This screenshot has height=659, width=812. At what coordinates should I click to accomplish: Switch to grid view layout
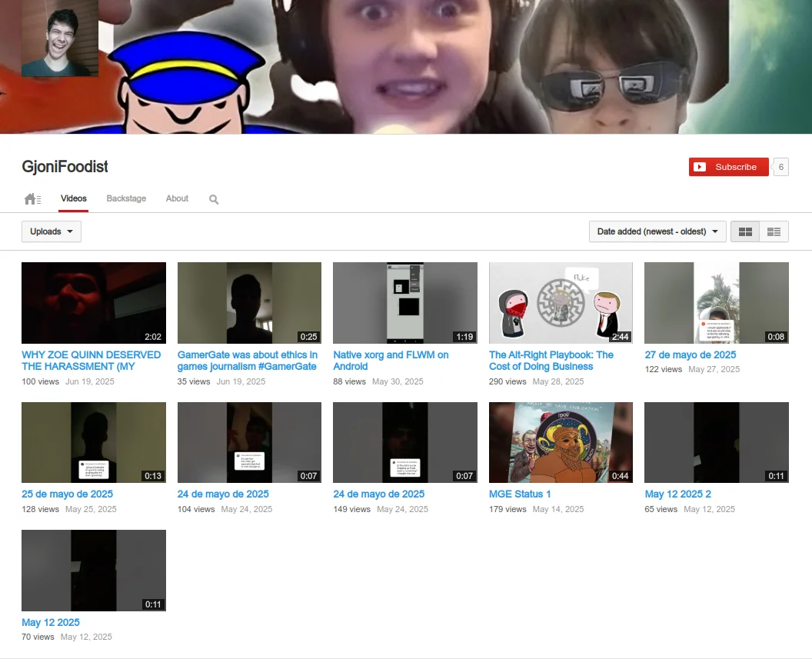coord(745,231)
